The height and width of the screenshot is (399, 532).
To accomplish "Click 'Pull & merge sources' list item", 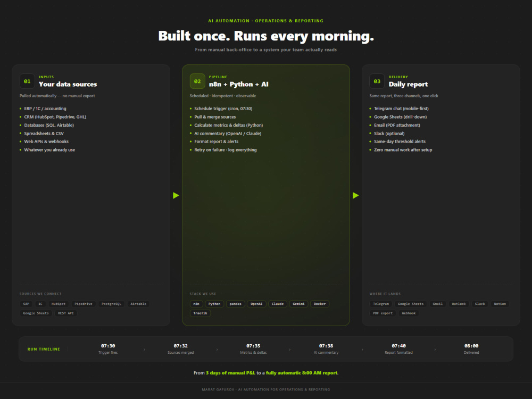I will pos(215,117).
